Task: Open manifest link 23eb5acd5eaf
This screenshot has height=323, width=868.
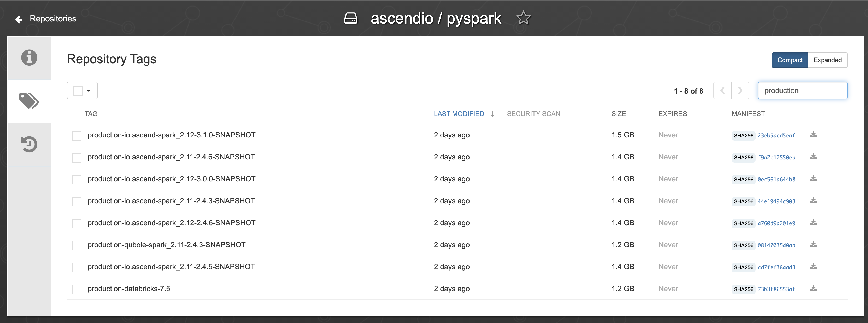Action: pos(776,136)
